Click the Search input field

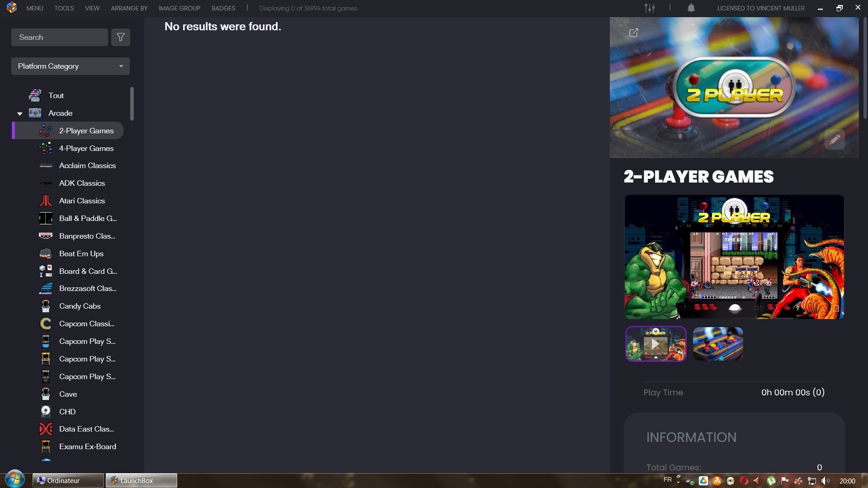pyautogui.click(x=60, y=37)
